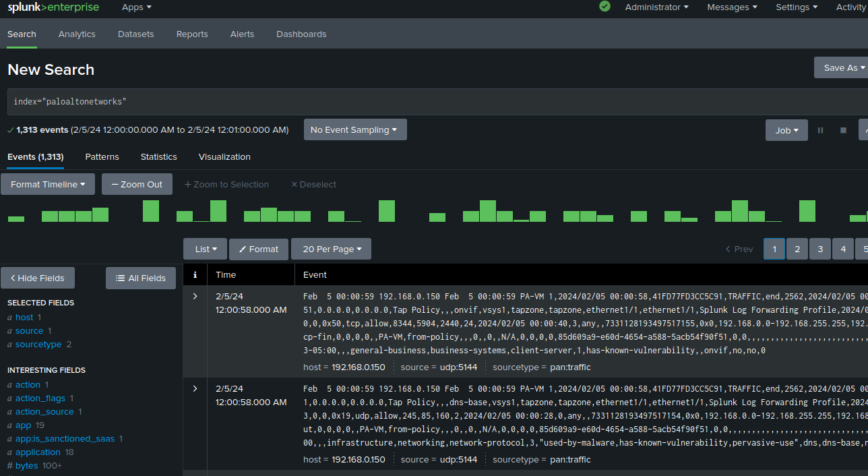Click inside the search query input field

click(x=270, y=102)
